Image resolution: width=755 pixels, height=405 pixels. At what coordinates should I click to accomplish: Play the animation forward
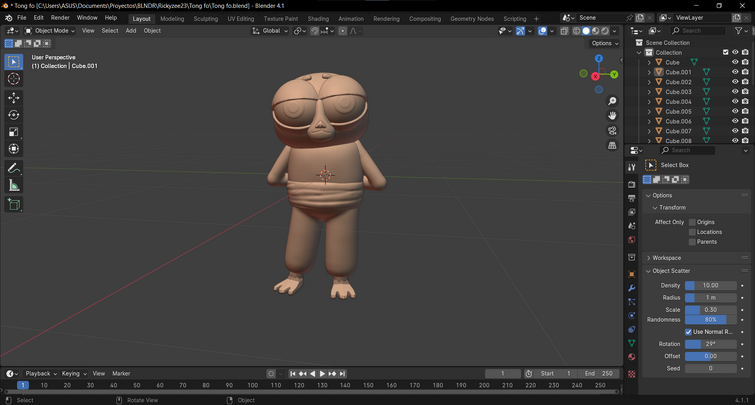point(323,374)
